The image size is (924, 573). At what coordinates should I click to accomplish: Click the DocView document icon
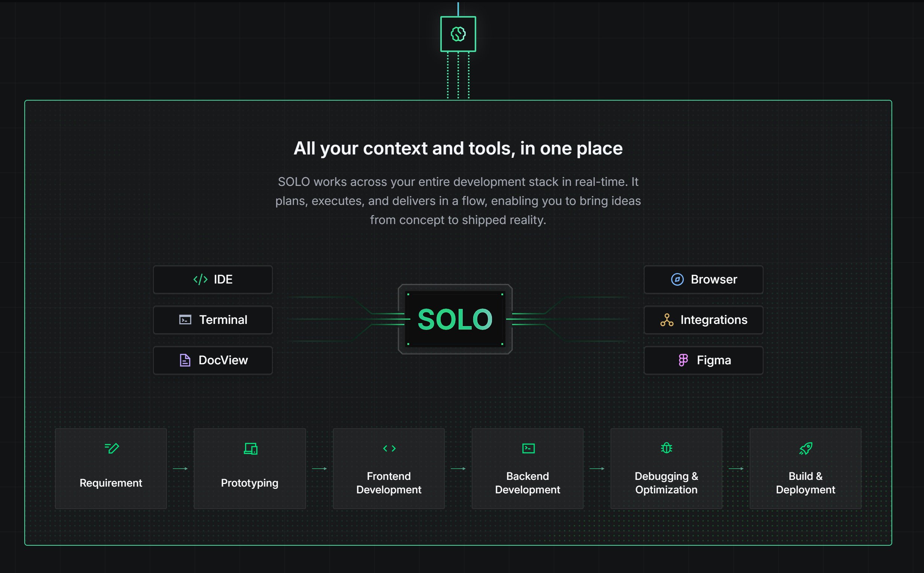(184, 360)
